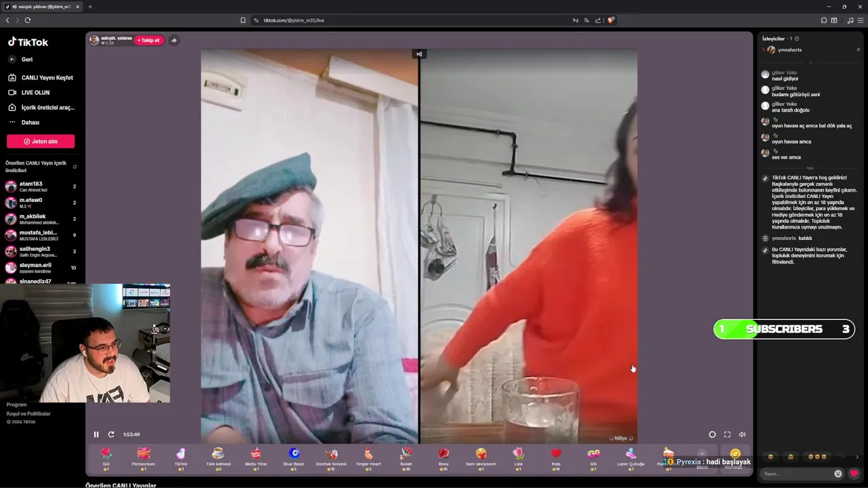Open the Program footer link
The width and height of the screenshot is (868, 488).
17,405
